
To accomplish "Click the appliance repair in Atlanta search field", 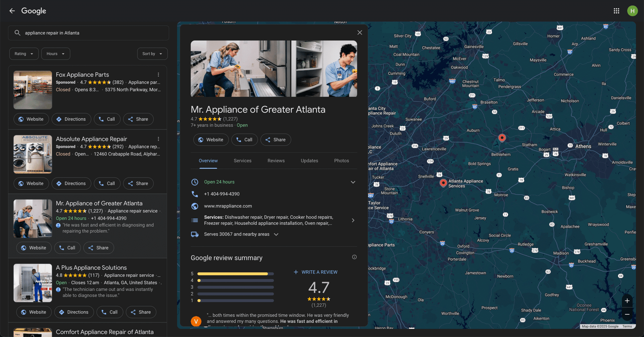I will [x=89, y=33].
